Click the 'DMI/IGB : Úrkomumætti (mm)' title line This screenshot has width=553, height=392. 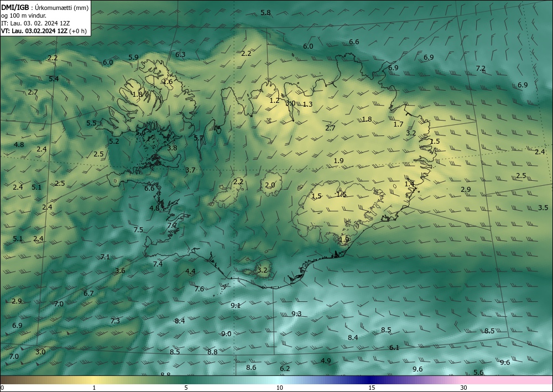45,8
